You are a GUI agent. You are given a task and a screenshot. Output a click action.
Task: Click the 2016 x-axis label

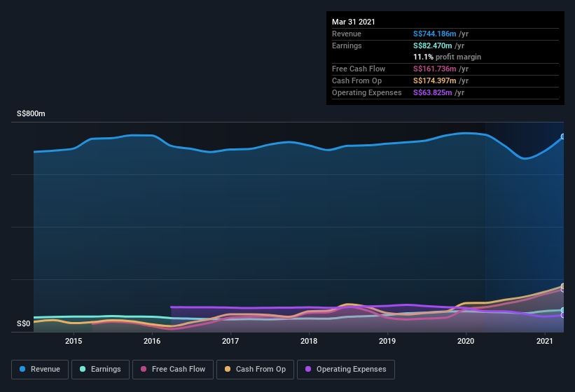152,341
